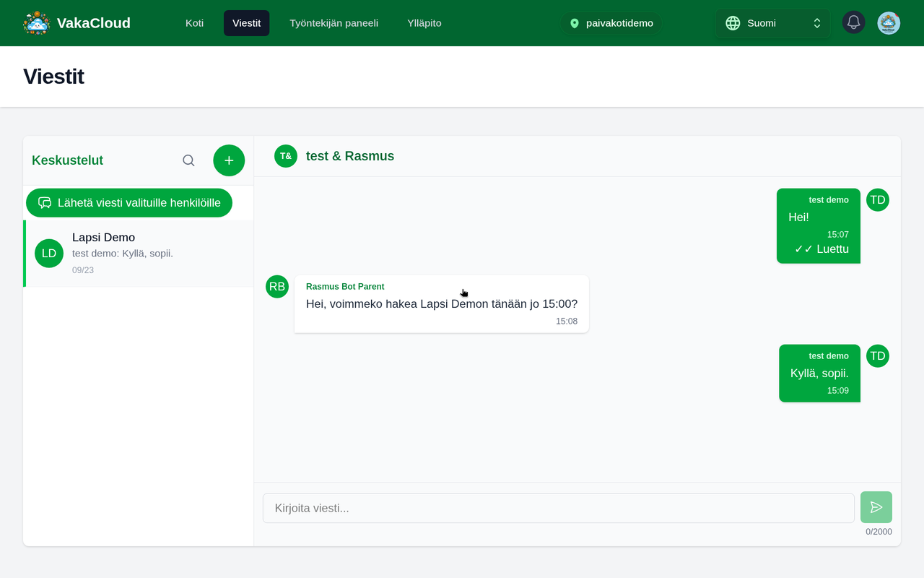Go to the Koti tab
924x578 pixels.
(195, 23)
